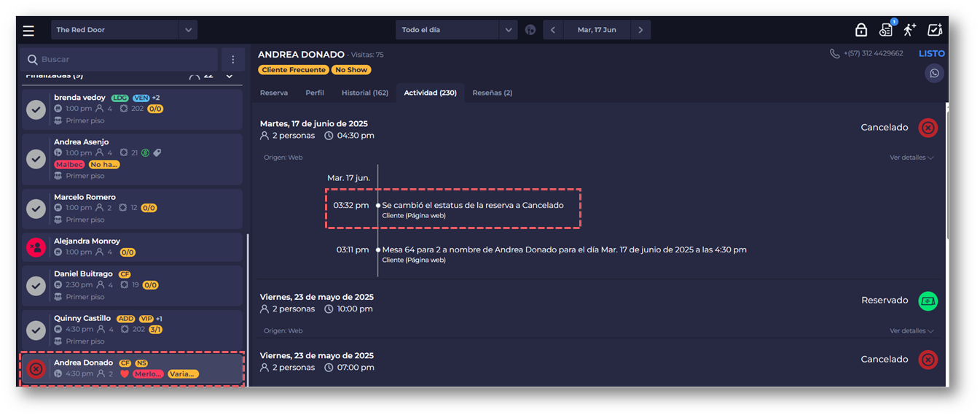
Task: Open the hamburger main menu
Action: pos(28,30)
